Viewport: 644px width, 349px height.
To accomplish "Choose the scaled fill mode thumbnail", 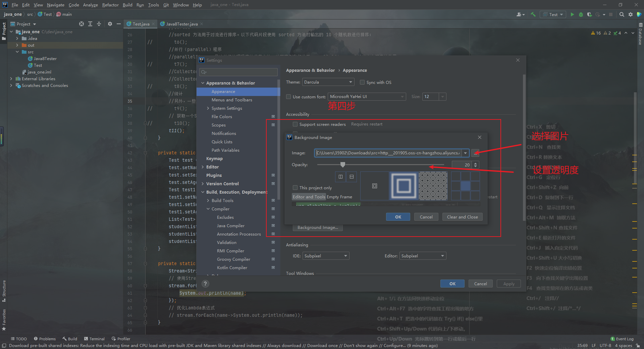I will [404, 186].
